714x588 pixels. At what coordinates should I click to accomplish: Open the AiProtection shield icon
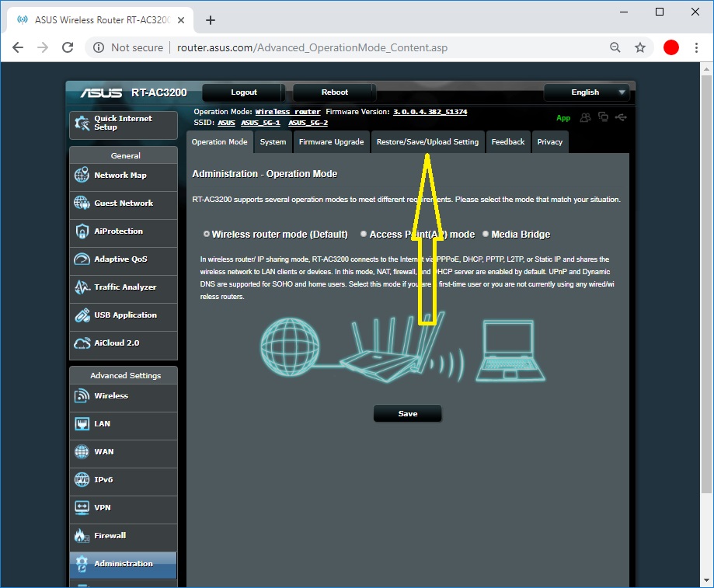point(82,231)
